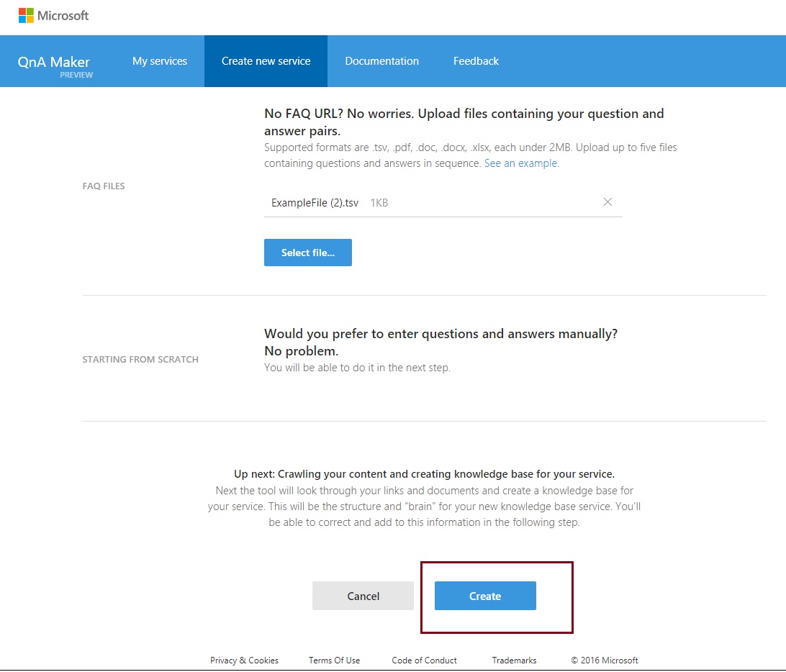Viewport: 786px width, 672px height.
Task: Remove ExampleFile (2).tsv using the X icon
Action: tap(608, 202)
